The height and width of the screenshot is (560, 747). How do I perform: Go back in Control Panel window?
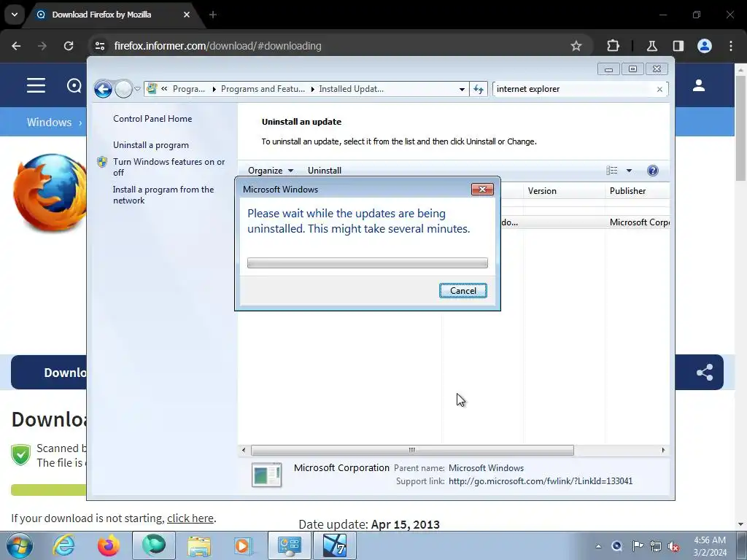[x=103, y=89]
